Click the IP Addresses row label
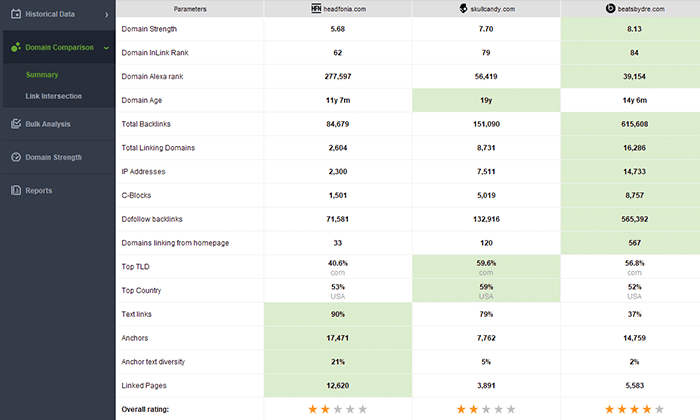Viewport: 700px width, 420px height. click(143, 171)
